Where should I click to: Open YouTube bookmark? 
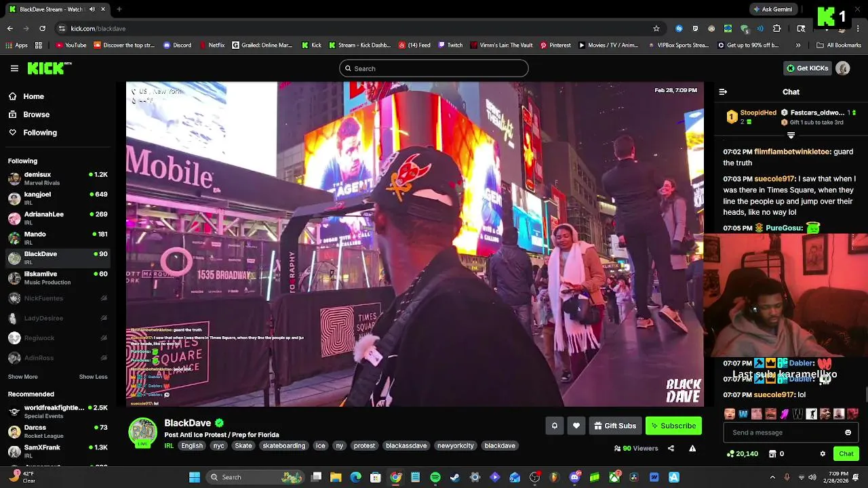71,45
